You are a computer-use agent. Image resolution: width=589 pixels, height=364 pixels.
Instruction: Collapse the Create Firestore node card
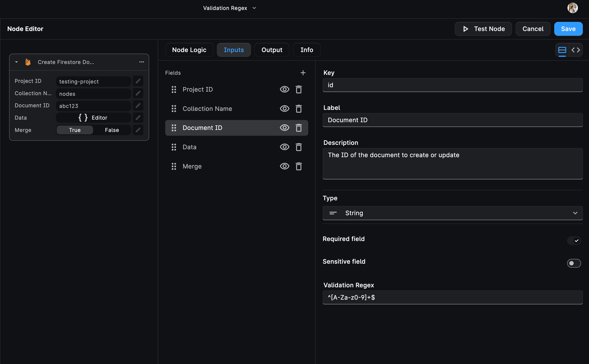click(x=16, y=62)
